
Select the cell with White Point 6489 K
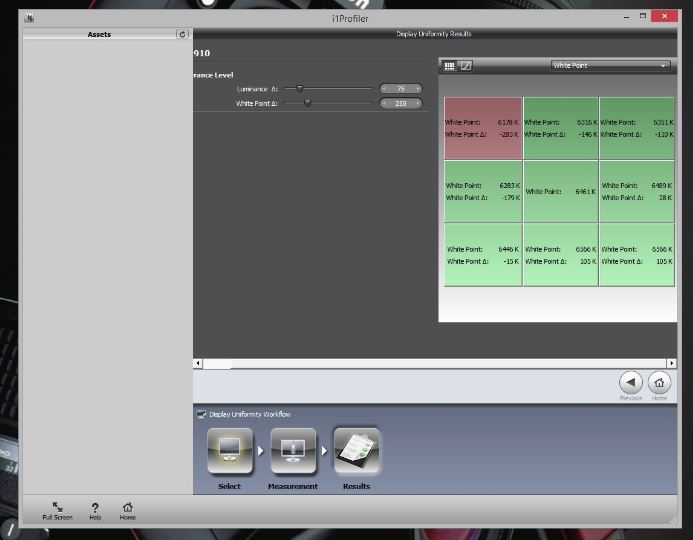637,191
